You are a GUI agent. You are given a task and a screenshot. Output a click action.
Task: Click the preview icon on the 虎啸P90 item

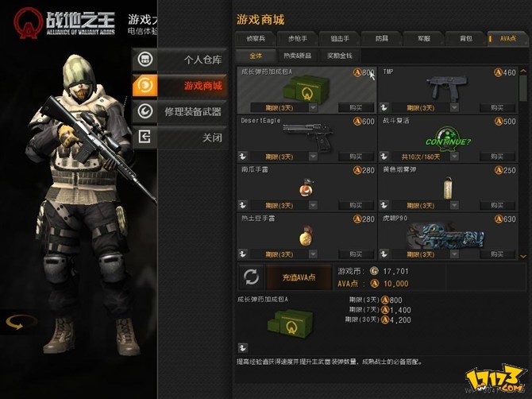pyautogui.click(x=384, y=254)
